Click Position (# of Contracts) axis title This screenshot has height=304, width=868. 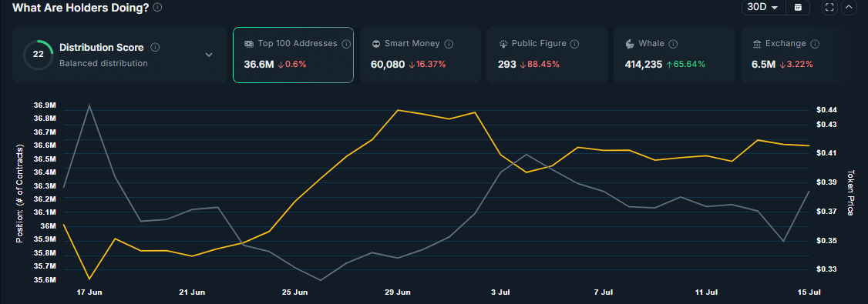point(20,193)
